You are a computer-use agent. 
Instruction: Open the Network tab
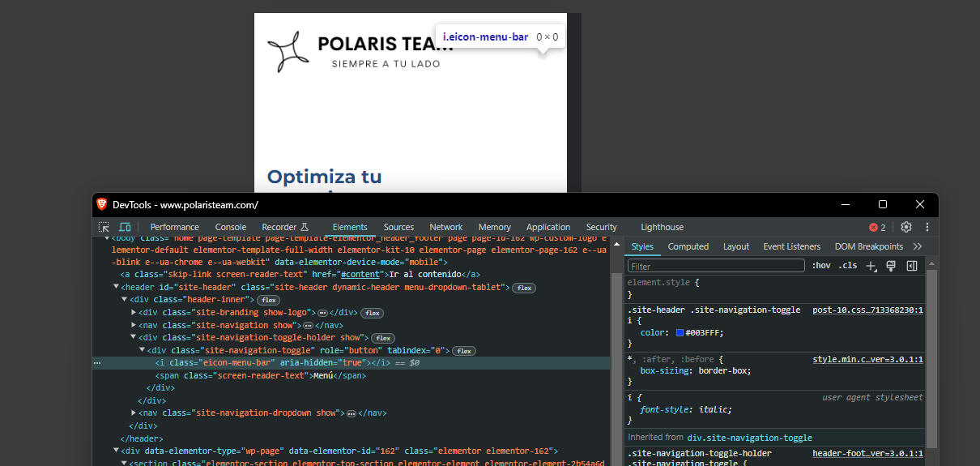(446, 227)
